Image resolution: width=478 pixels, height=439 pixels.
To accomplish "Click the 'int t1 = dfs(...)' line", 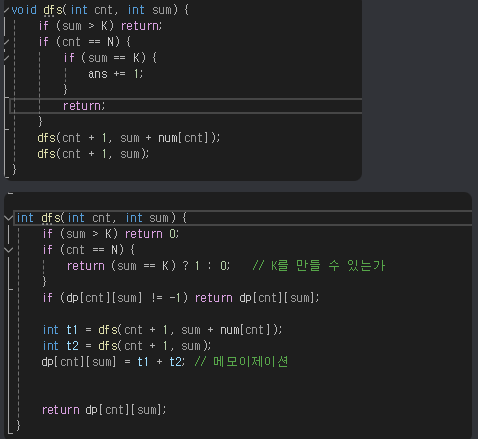I will point(162,330).
